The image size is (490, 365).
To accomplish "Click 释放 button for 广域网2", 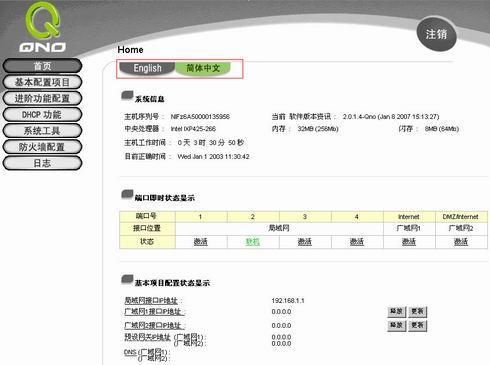I will tap(396, 325).
